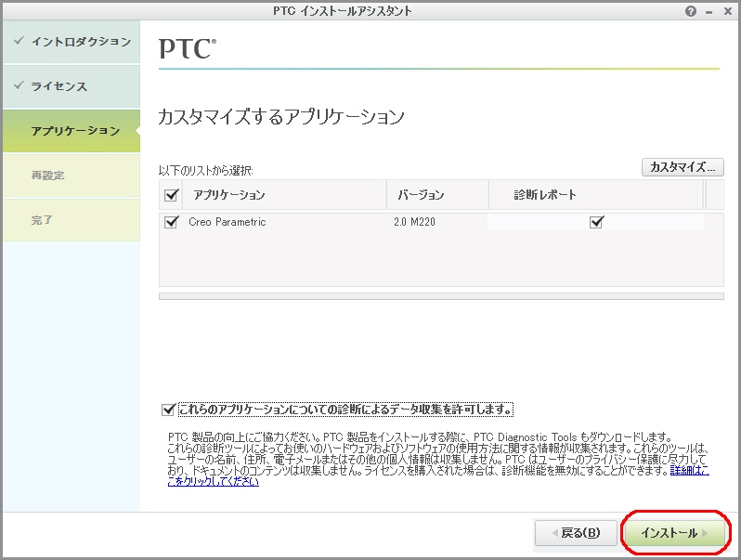The height and width of the screenshot is (560, 741).
Task: Click the help question mark icon
Action: click(691, 11)
